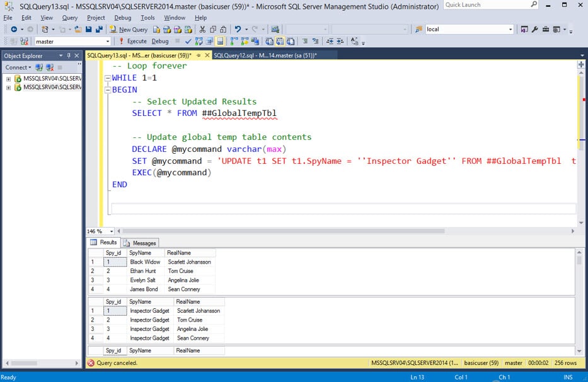Display Estimated Execution Plan icon
The image size is (588, 382).
[x=199, y=41]
